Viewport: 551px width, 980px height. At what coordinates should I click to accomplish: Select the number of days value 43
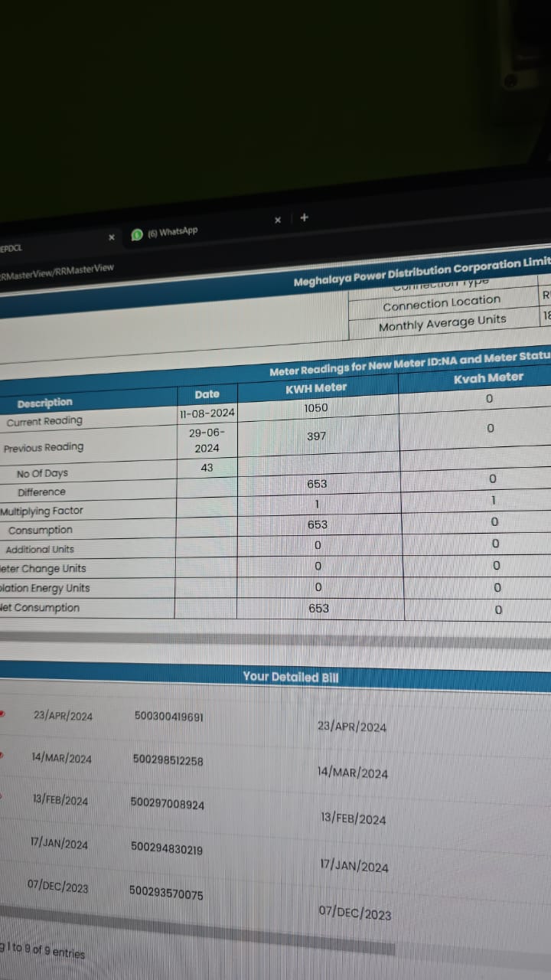(207, 467)
